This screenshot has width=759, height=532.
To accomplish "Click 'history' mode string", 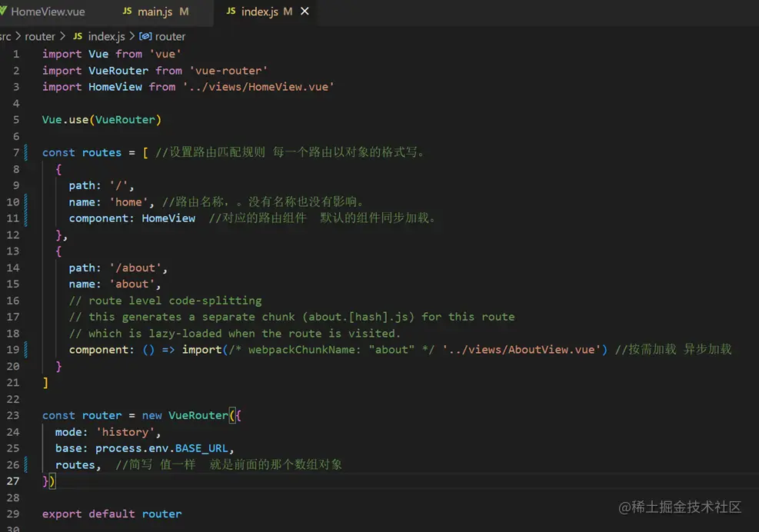I will (x=128, y=432).
